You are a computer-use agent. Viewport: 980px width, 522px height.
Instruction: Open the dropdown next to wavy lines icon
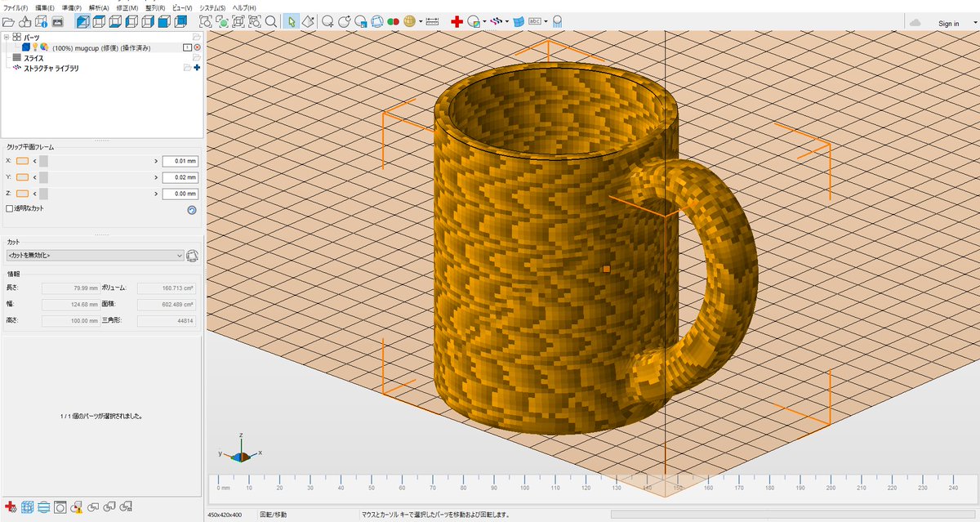point(506,22)
